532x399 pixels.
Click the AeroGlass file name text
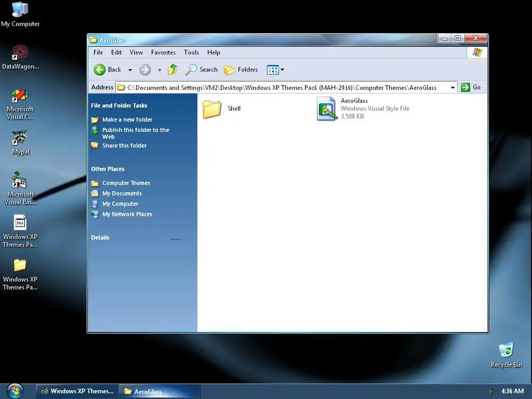tap(354, 101)
